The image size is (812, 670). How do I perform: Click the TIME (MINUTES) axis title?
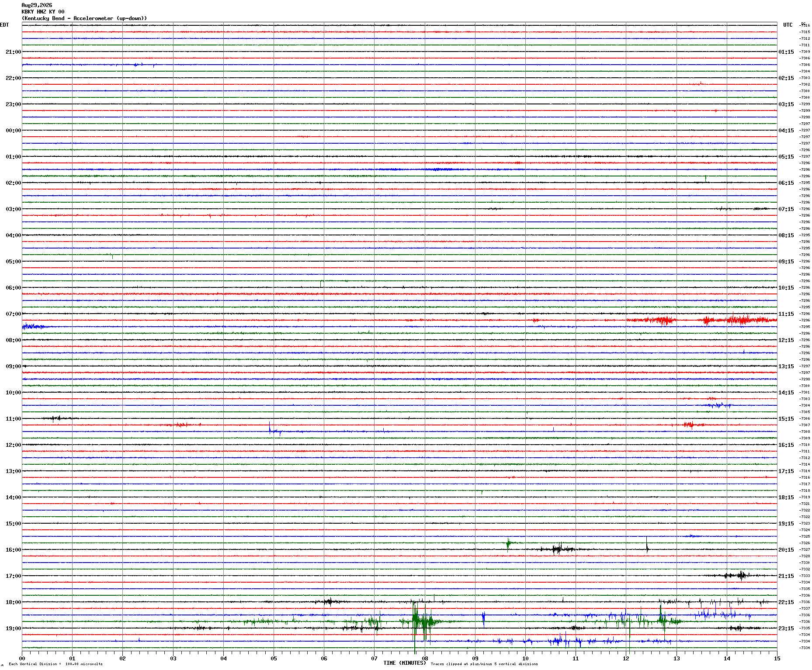pos(405,663)
